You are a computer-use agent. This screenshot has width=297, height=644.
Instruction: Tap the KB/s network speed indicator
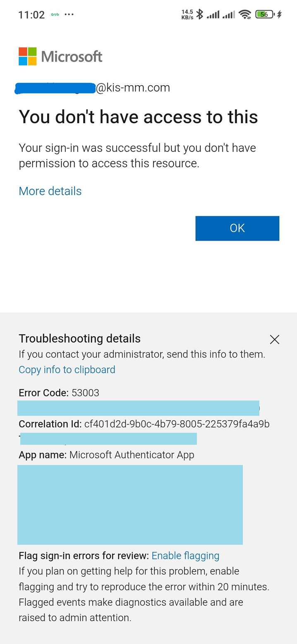tap(187, 14)
